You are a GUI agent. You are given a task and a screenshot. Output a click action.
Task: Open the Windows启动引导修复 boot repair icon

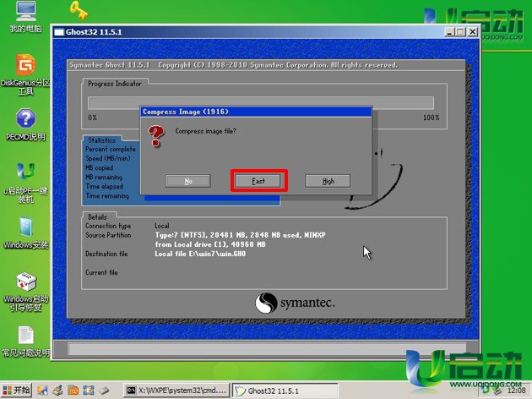[26, 292]
